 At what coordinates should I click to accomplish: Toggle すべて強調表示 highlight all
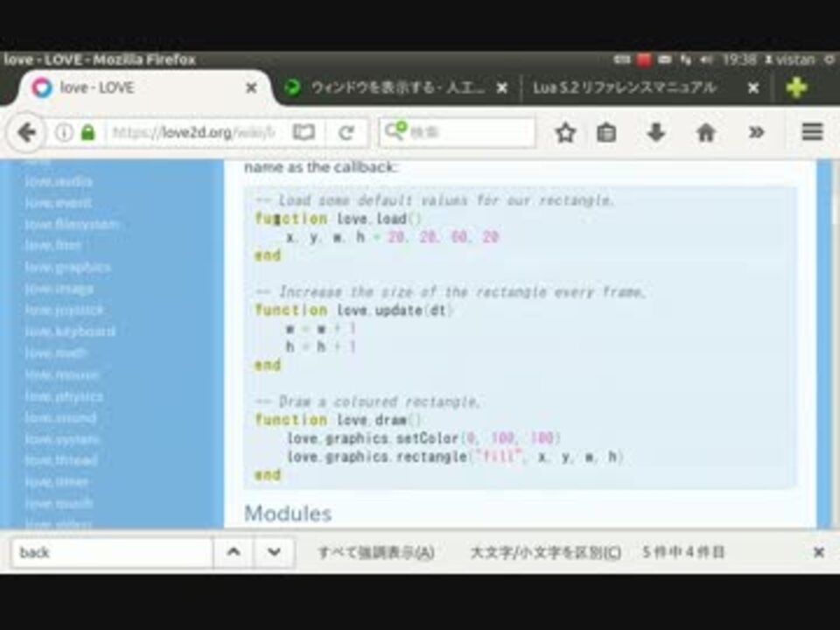(376, 552)
